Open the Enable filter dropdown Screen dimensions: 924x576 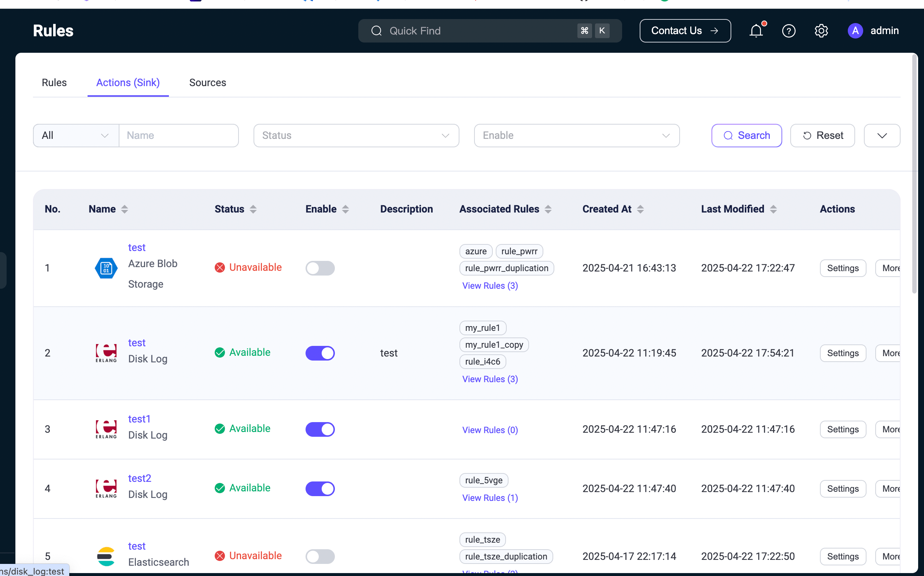[576, 136]
